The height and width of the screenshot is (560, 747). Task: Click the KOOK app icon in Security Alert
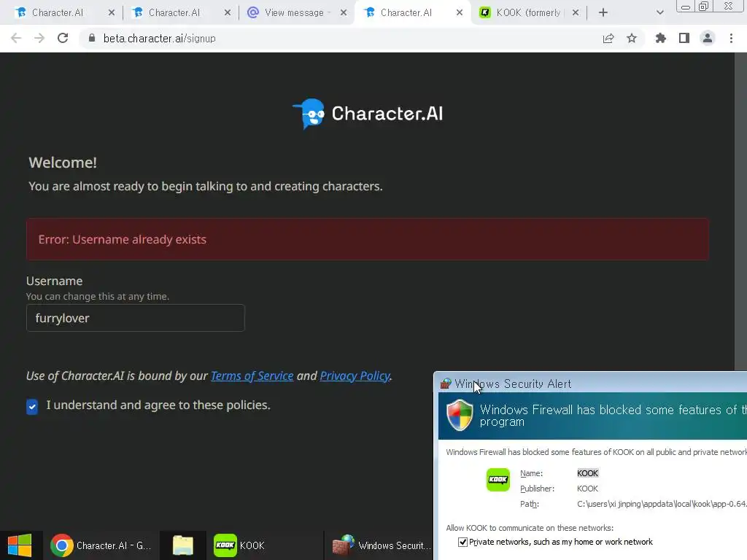tap(498, 480)
